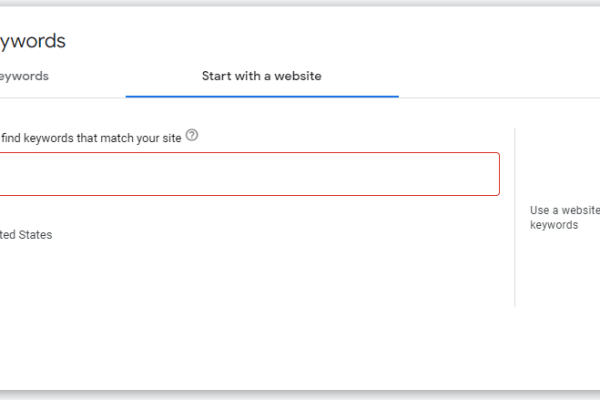This screenshot has height=400, width=600.
Task: Click the blue underline beneath the active tab
Action: click(262, 96)
